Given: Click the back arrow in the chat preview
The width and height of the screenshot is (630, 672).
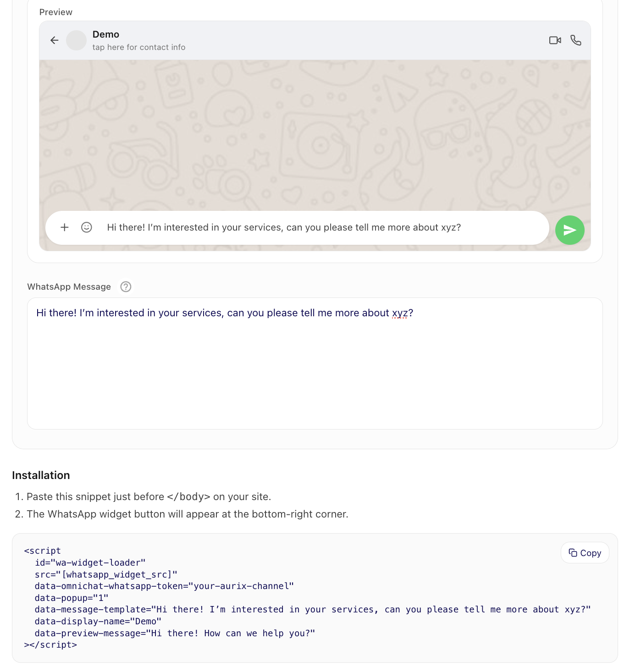Looking at the screenshot, I should pyautogui.click(x=54, y=40).
